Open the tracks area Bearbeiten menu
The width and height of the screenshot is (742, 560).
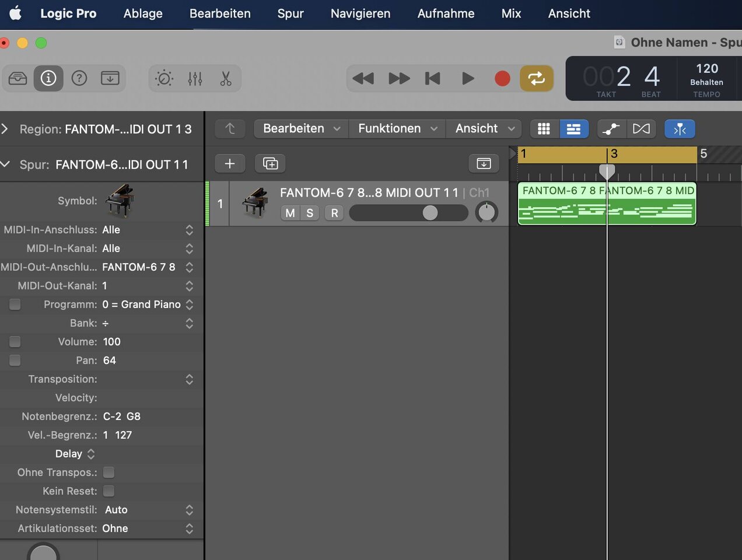[301, 129]
